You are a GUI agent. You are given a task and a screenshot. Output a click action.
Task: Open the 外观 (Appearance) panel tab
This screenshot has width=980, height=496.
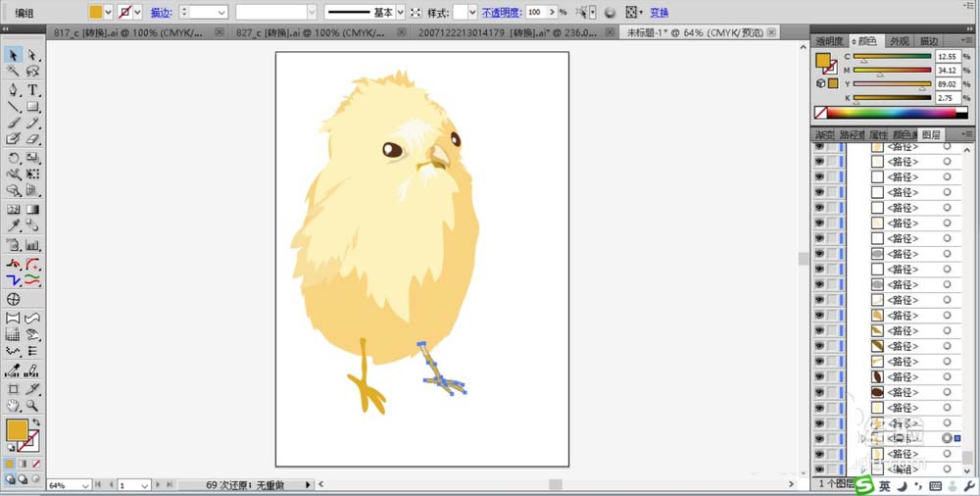(x=899, y=41)
